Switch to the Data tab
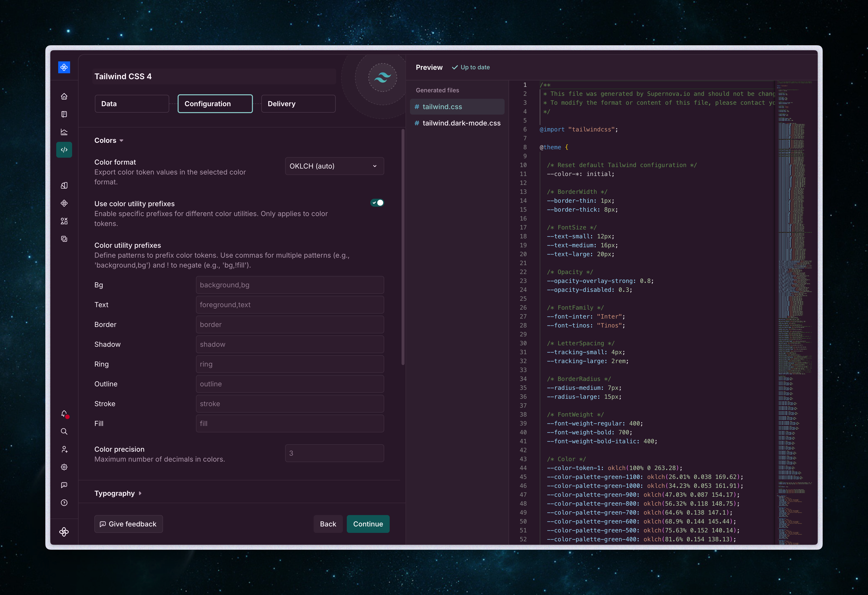The width and height of the screenshot is (868, 595). click(132, 104)
